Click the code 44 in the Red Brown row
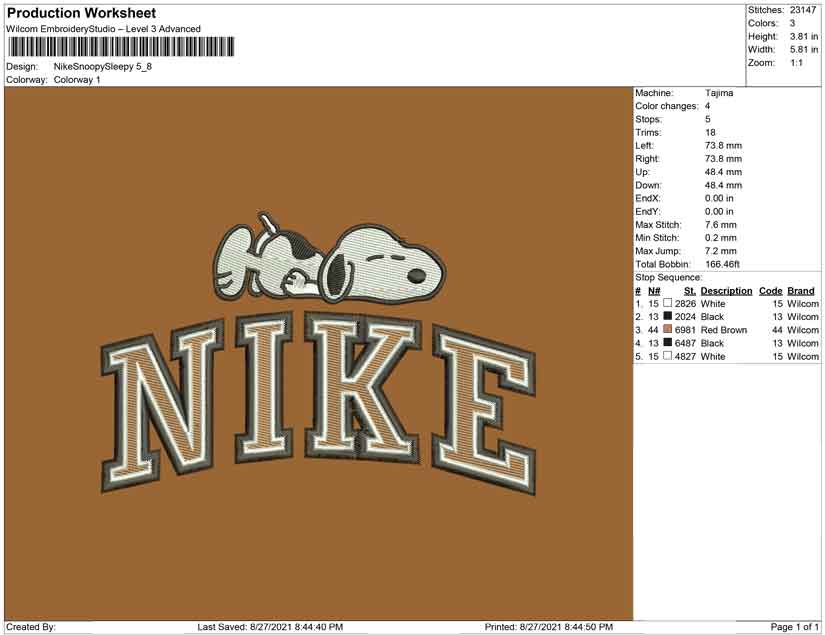 (778, 330)
